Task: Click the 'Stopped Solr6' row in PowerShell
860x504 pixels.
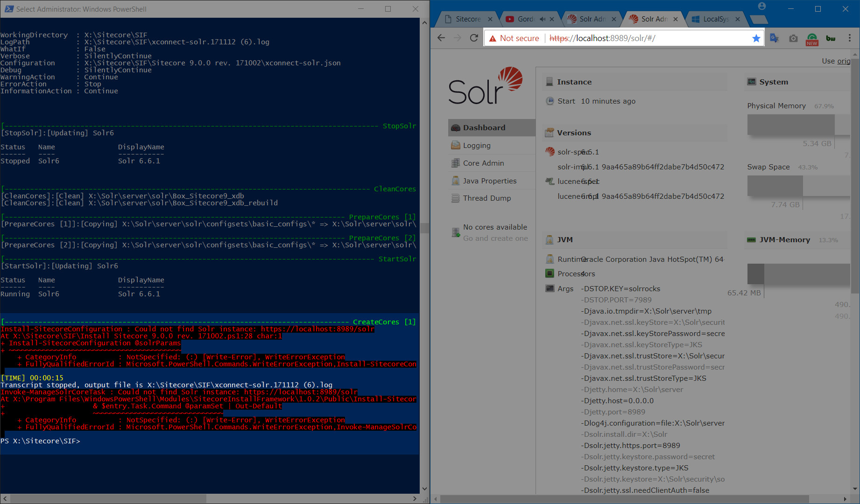Action: point(80,161)
